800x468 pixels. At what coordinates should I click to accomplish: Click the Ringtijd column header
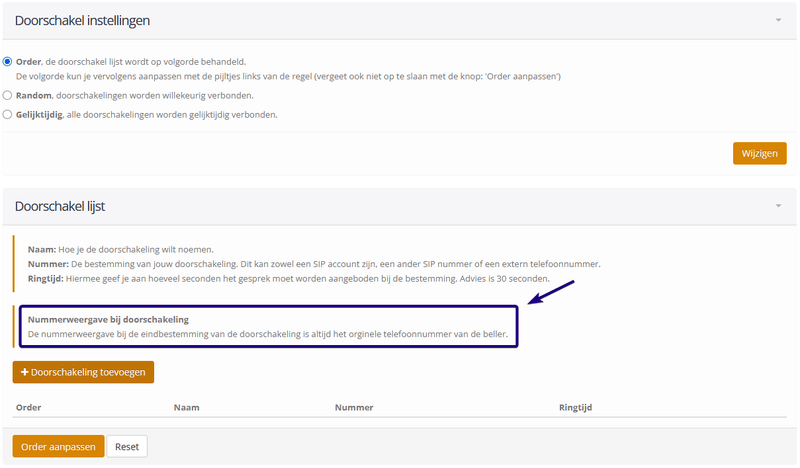(577, 408)
